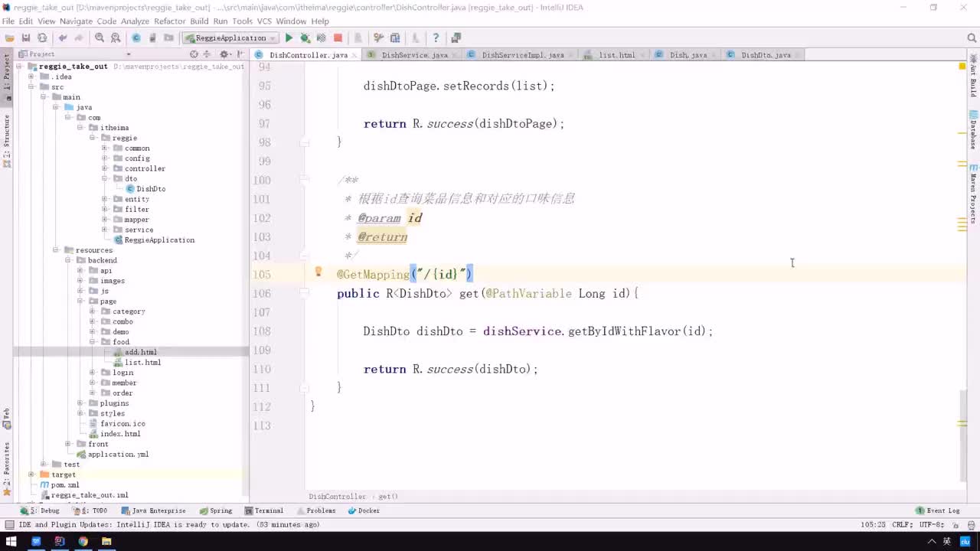This screenshot has width=980, height=551.
Task: Click the Replace magnifier icon
Action: click(x=116, y=37)
